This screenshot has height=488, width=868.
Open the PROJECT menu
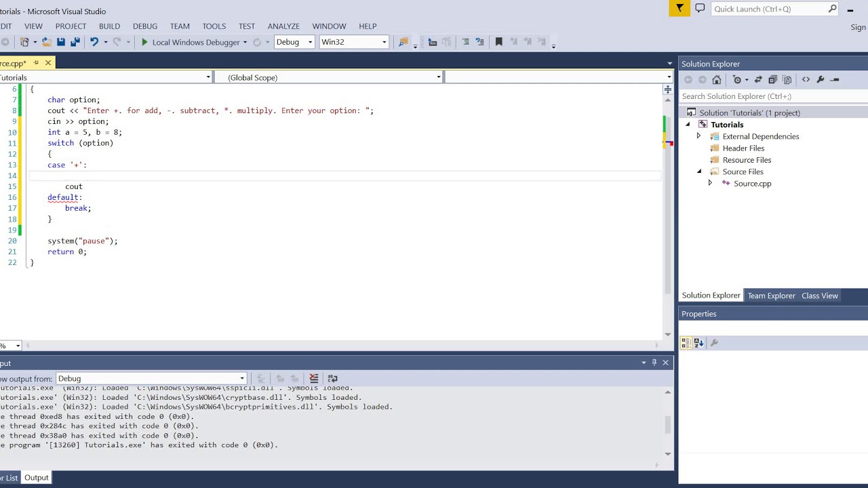click(71, 26)
